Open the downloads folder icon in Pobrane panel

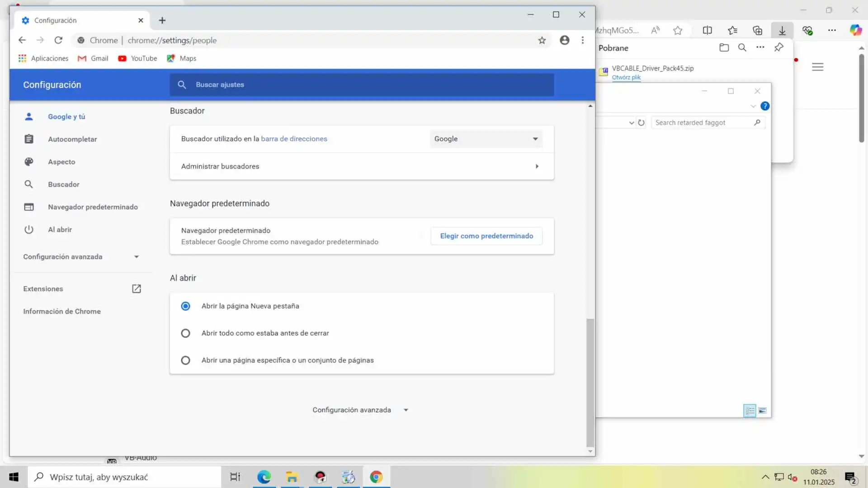[x=724, y=47]
